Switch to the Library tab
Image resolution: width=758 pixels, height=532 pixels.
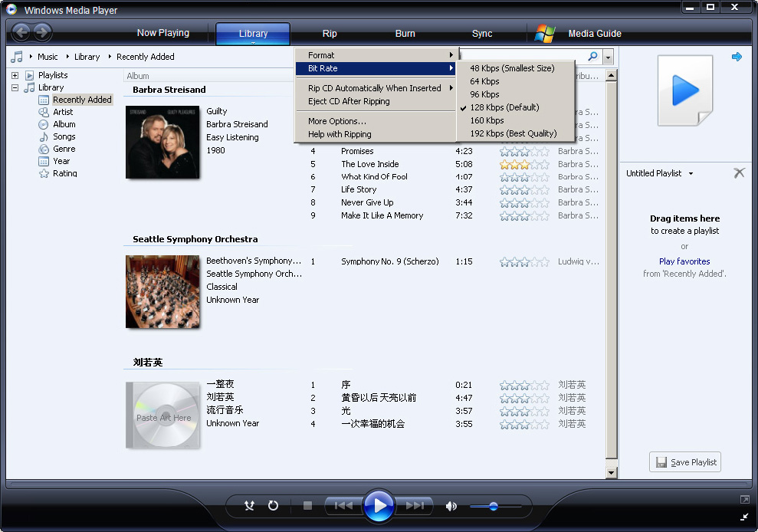pyautogui.click(x=253, y=34)
